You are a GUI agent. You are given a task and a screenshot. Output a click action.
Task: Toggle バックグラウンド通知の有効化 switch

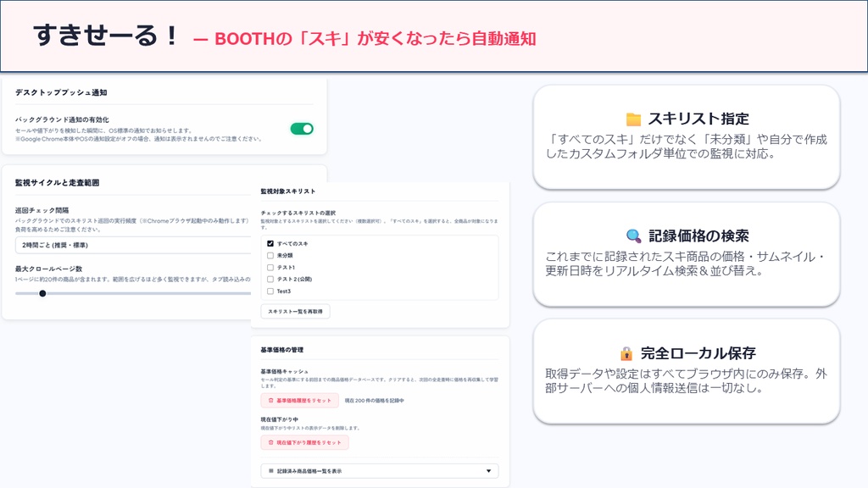pyautogui.click(x=302, y=129)
